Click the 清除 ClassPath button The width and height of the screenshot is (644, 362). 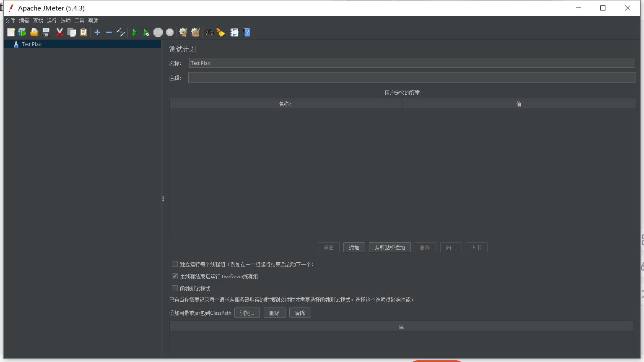tap(300, 313)
